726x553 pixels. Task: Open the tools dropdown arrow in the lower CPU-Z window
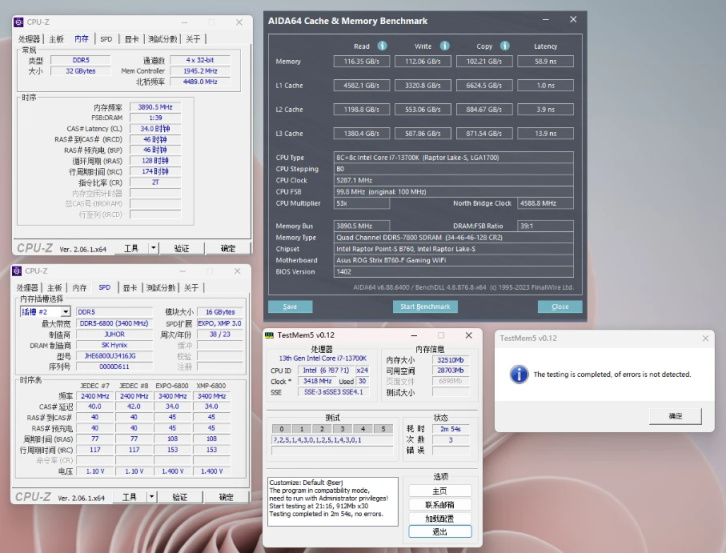tap(151, 497)
